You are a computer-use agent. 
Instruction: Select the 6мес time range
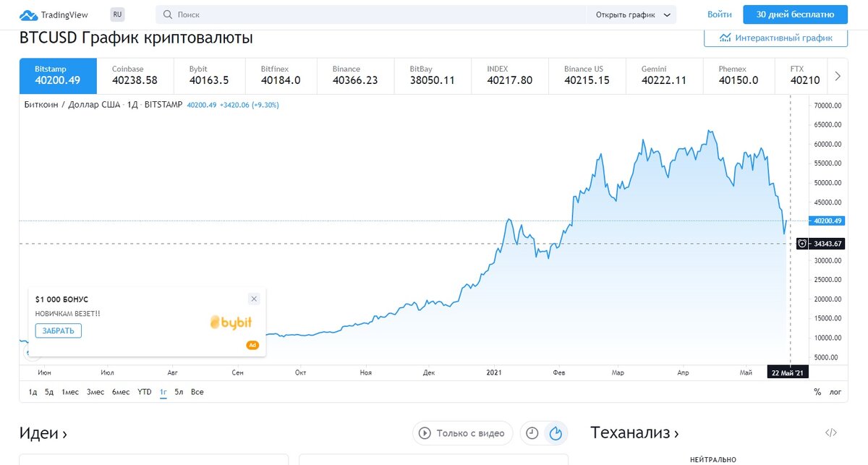click(x=120, y=392)
